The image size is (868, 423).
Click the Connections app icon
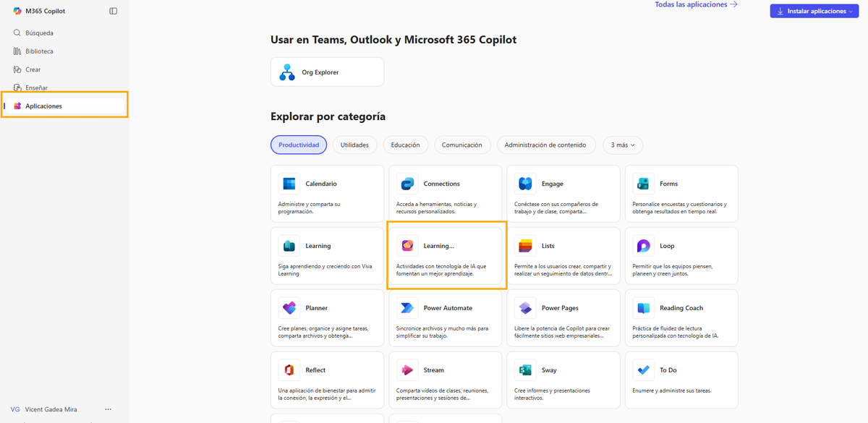[407, 184]
